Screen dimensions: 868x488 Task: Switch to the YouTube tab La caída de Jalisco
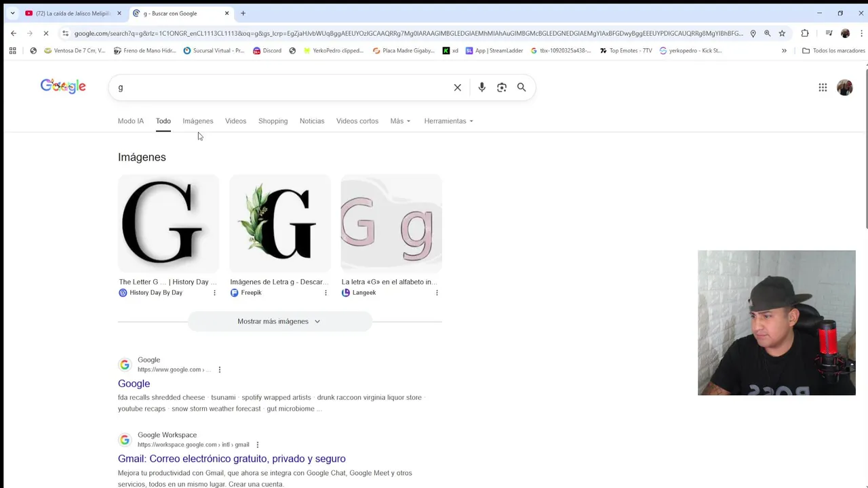pos(73,14)
